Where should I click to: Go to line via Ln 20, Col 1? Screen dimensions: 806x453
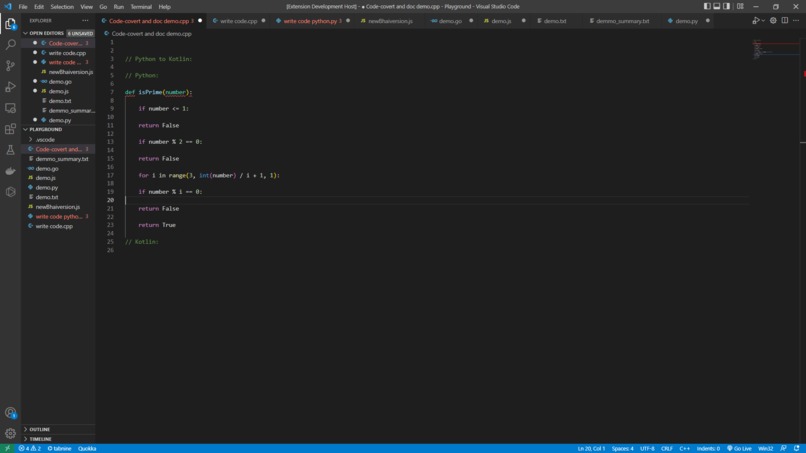pyautogui.click(x=591, y=448)
